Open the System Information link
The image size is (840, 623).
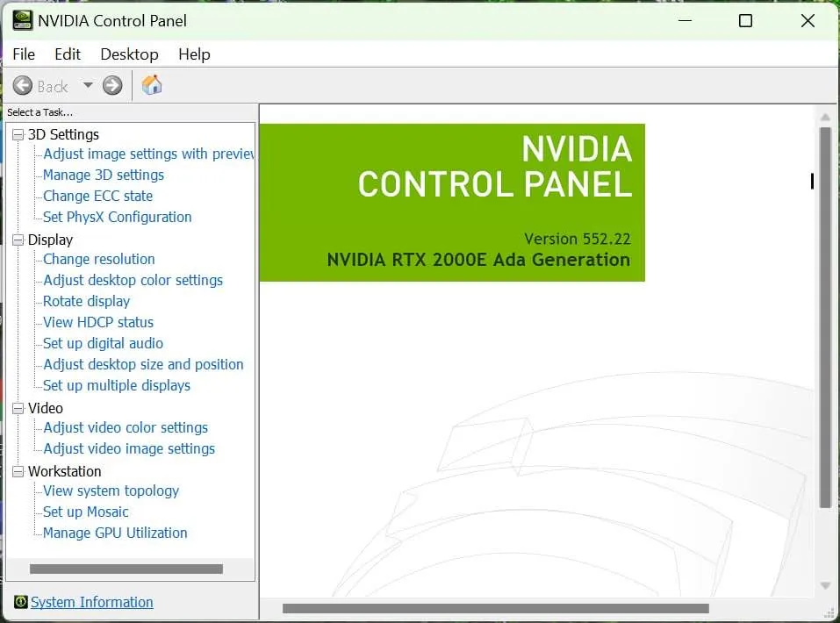[x=91, y=602]
